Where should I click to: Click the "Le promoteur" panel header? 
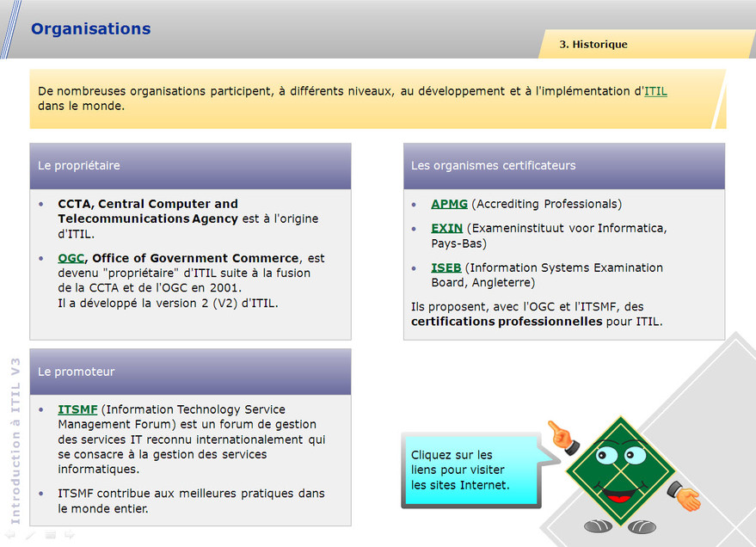(x=190, y=372)
